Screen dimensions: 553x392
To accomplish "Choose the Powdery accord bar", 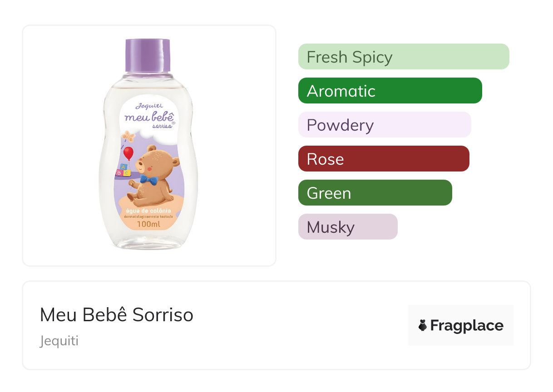I will (x=385, y=125).
